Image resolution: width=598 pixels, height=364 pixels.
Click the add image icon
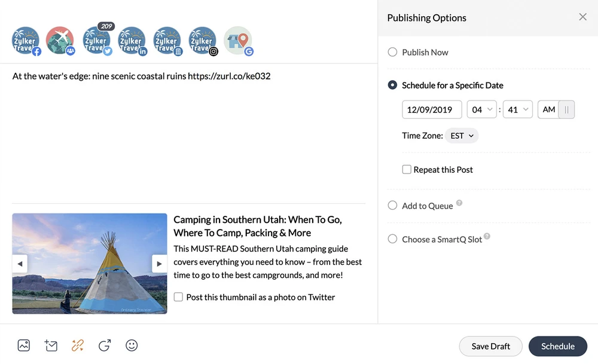(24, 345)
